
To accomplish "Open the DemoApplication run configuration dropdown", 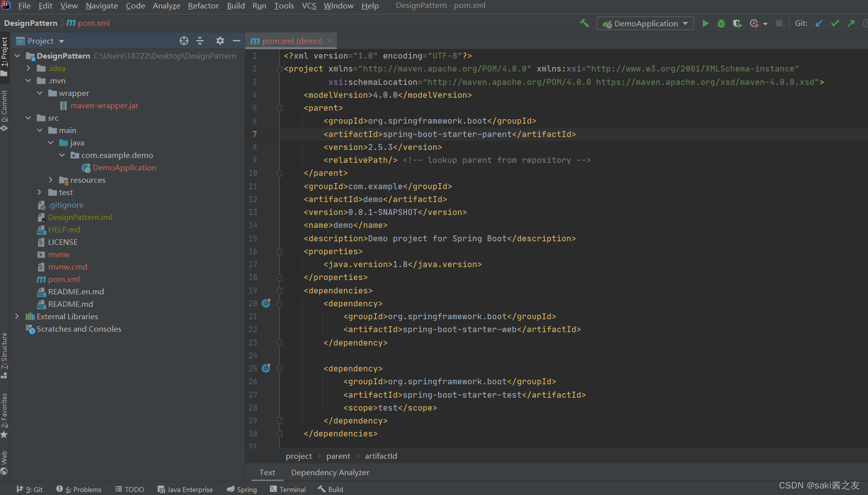I will pos(686,23).
